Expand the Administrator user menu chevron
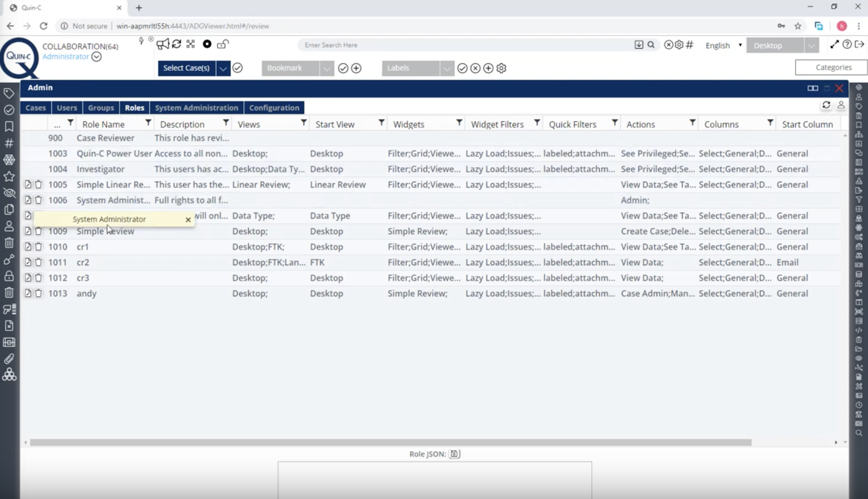This screenshot has width=868, height=499. 96,56
